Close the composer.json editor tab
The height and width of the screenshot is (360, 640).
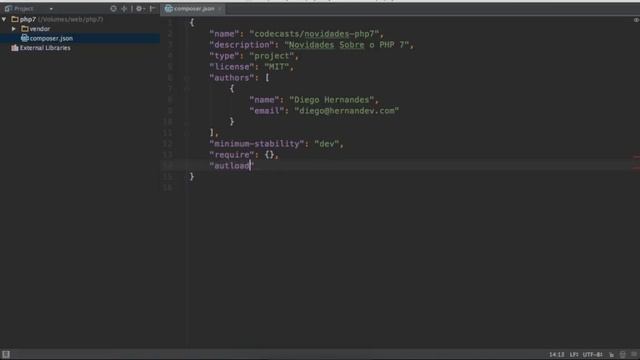coord(220,9)
